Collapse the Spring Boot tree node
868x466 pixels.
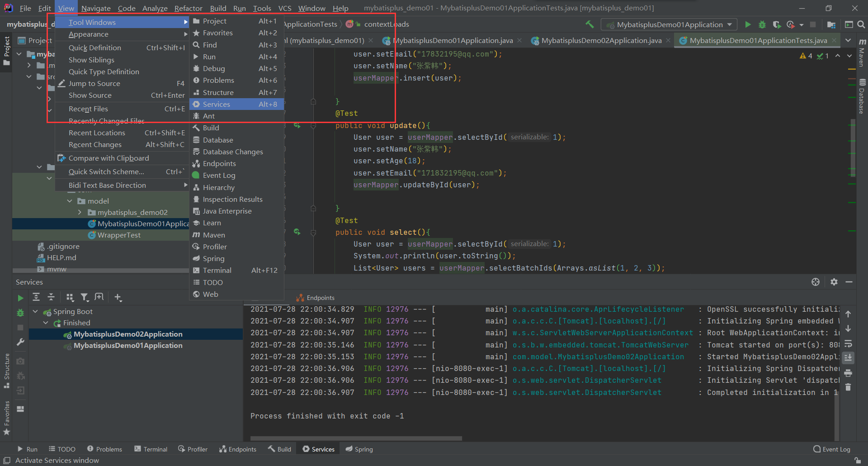[35, 311]
